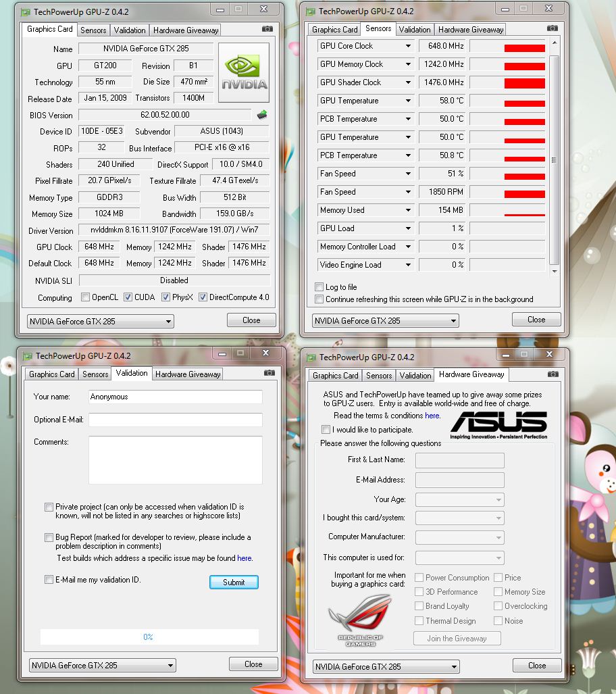The image size is (616, 694).
Task: Check the Thermal Design option
Action: (x=419, y=620)
